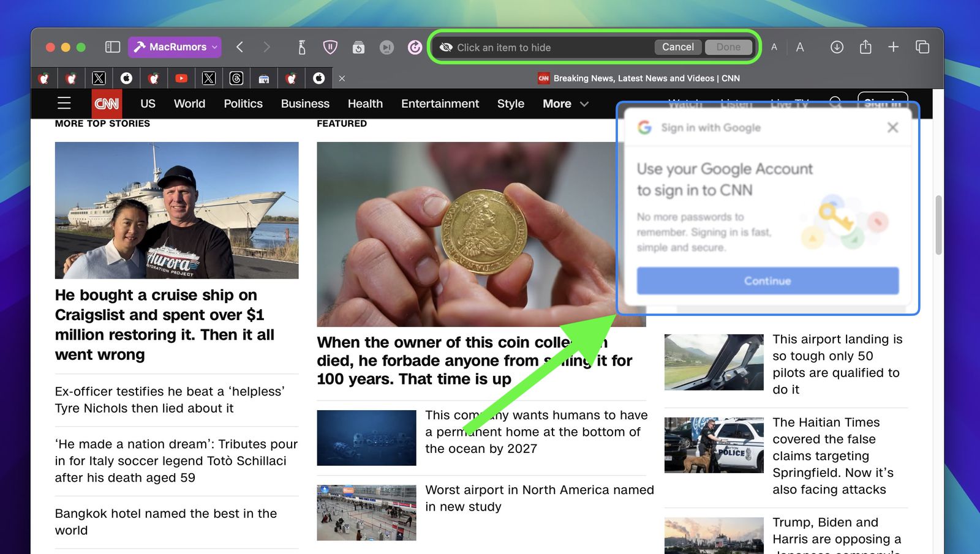Open the worst airport in North America story

[x=540, y=498]
